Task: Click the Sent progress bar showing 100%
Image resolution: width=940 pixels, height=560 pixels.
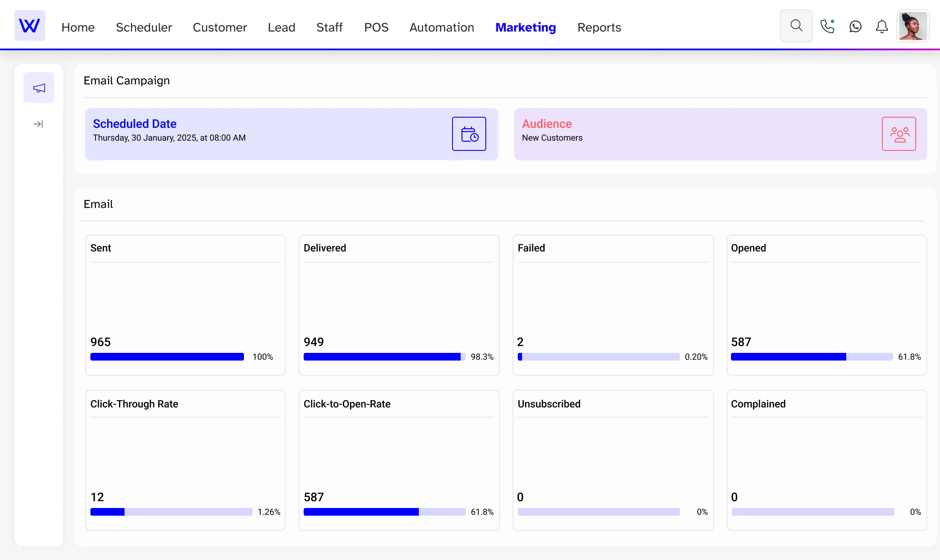Action: click(x=167, y=357)
